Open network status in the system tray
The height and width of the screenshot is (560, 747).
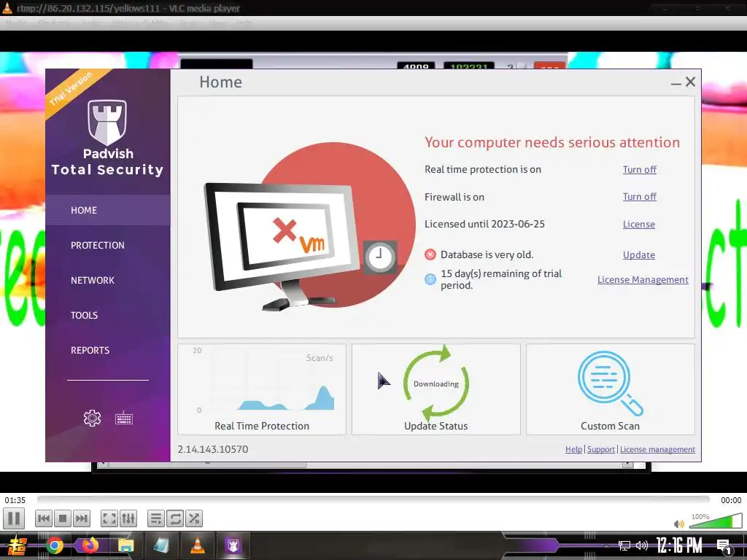coord(624,545)
